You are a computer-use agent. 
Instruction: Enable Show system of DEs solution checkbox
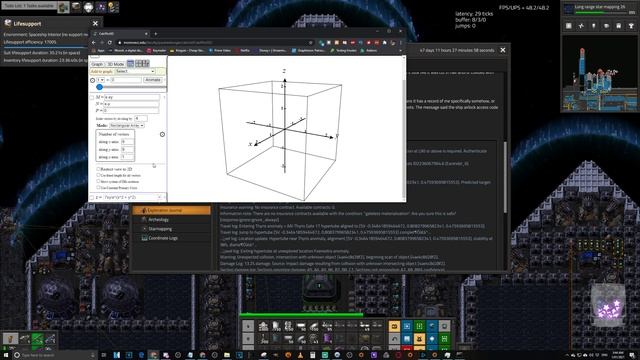pos(98,181)
